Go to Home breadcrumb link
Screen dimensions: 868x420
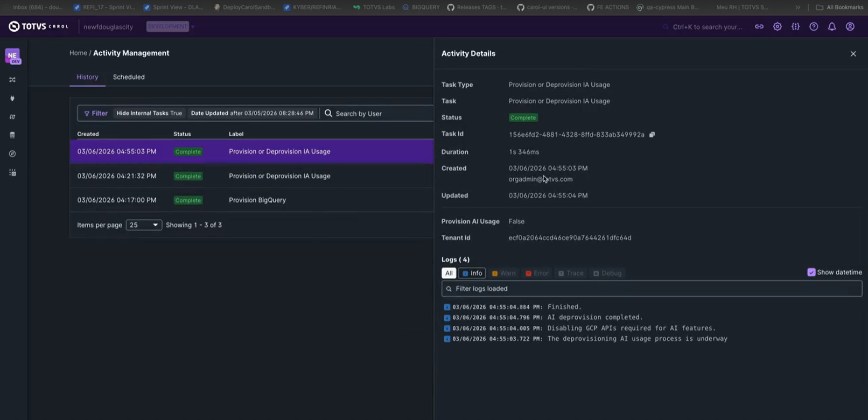click(78, 53)
